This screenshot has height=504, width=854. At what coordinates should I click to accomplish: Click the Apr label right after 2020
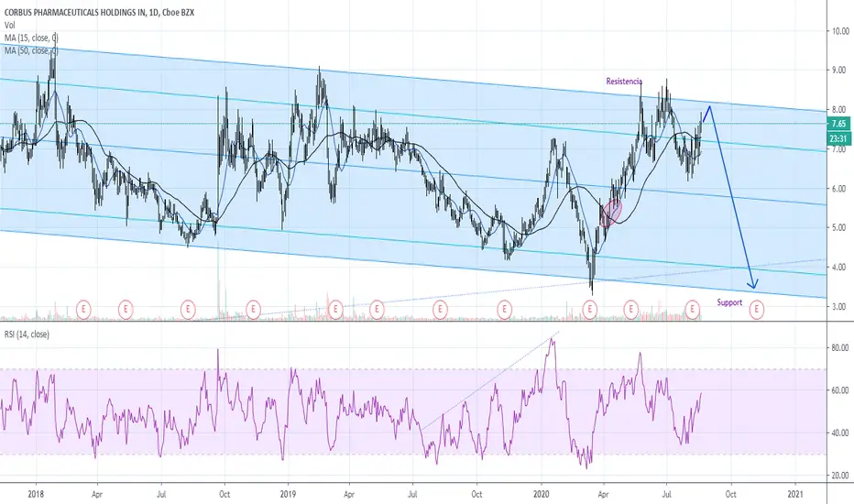point(604,495)
